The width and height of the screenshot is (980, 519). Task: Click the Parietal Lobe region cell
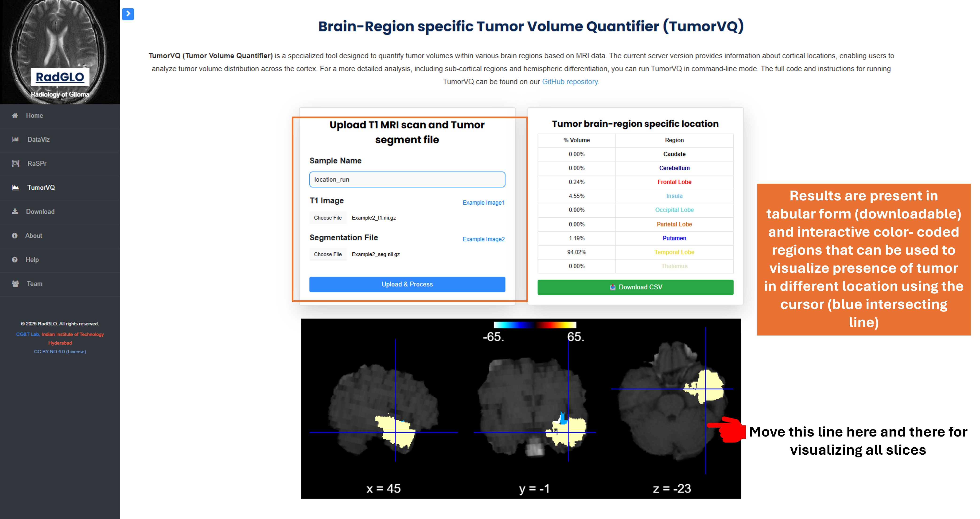pyautogui.click(x=674, y=224)
